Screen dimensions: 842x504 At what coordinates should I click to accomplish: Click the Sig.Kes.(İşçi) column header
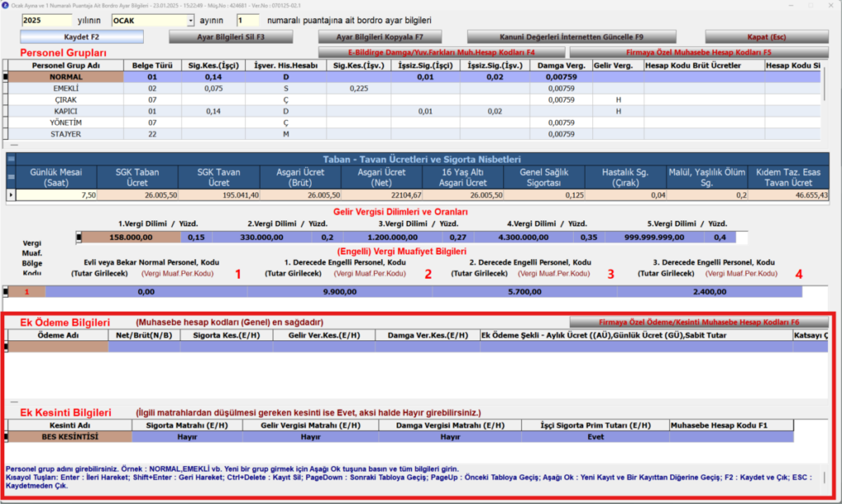point(213,66)
